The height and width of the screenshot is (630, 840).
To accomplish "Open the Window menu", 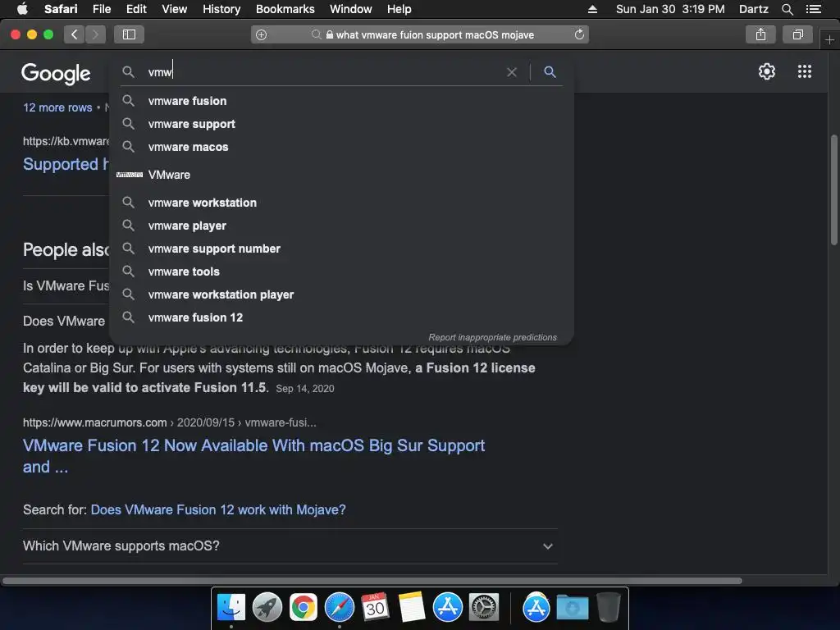I will click(x=351, y=9).
